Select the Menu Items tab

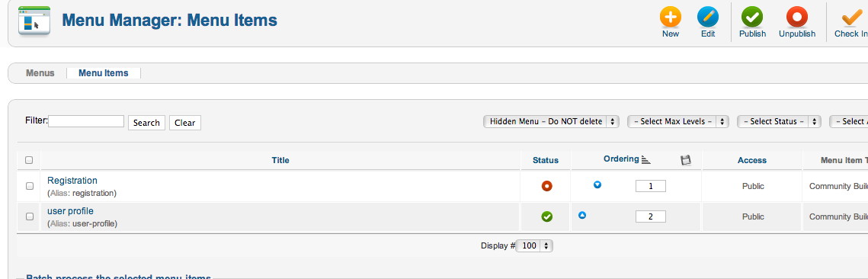[104, 73]
